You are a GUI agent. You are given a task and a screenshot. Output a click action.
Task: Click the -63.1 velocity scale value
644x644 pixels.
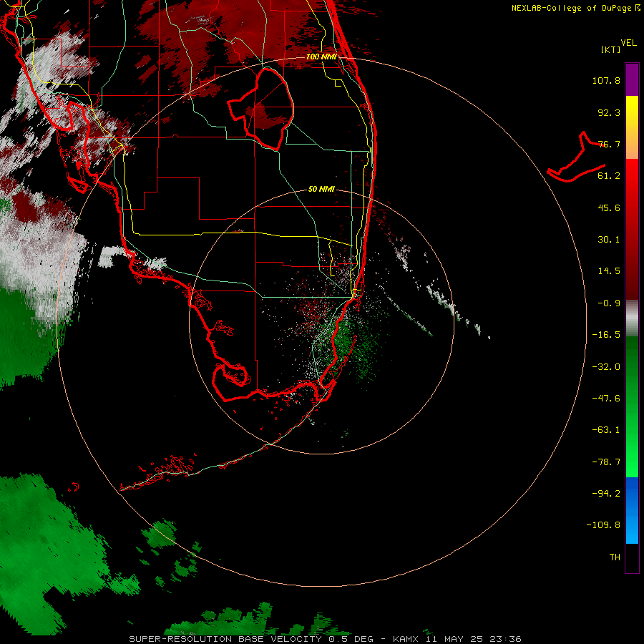click(x=606, y=430)
